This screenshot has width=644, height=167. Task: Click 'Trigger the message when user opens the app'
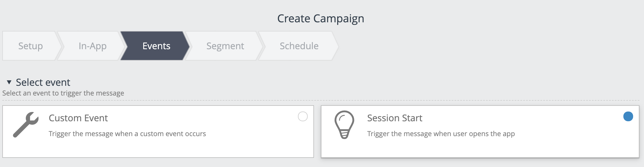441,134
